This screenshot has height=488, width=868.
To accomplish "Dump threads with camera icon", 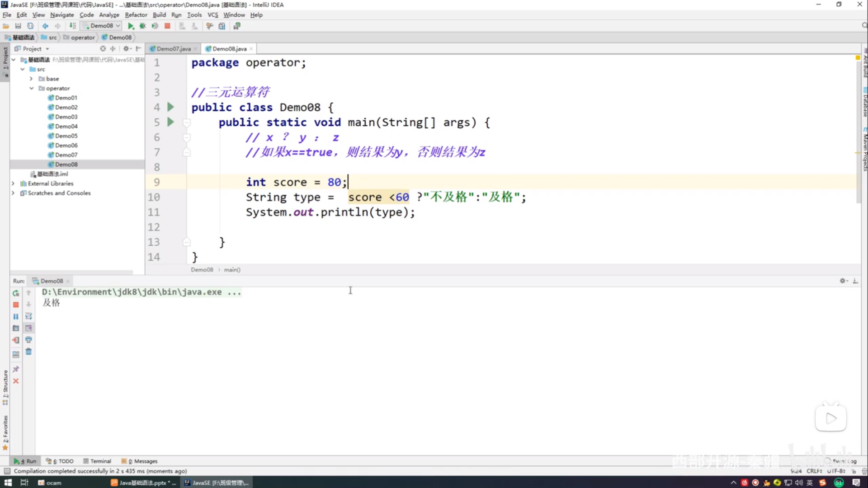I will pyautogui.click(x=16, y=328).
